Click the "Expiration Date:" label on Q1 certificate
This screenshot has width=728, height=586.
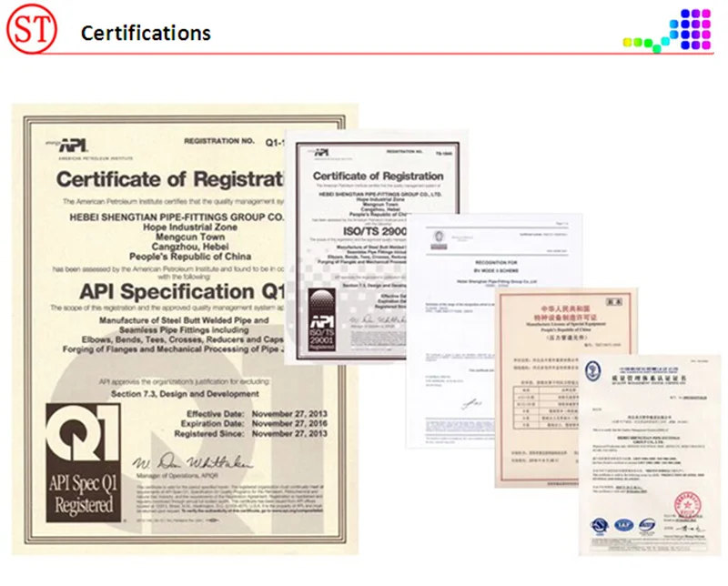pyautogui.click(x=212, y=423)
